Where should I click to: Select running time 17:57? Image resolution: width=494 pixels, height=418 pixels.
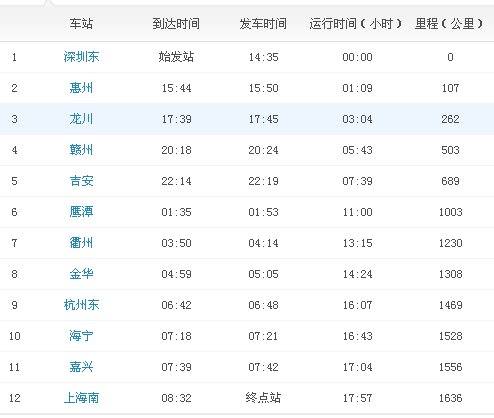[x=357, y=398]
